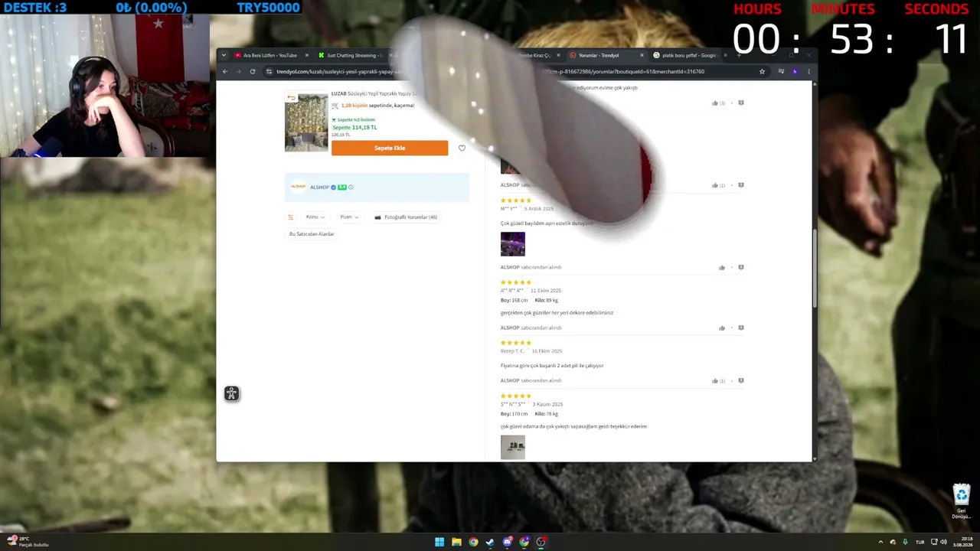Open the Chrome three-dot menu

[808, 71]
